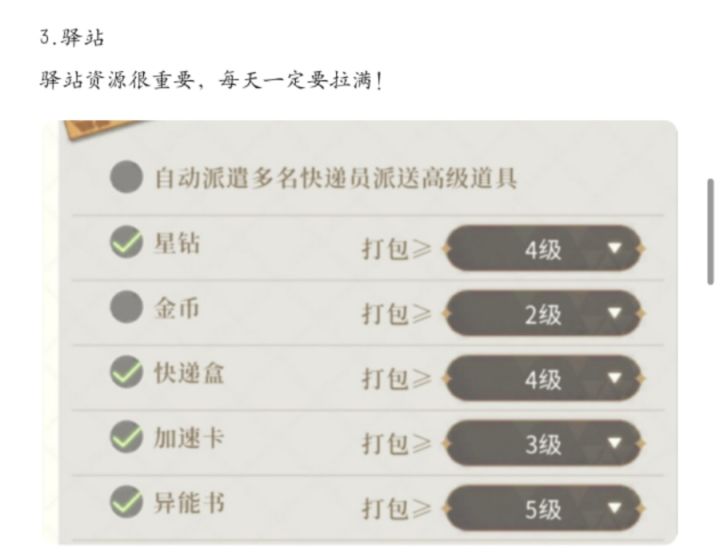Viewport: 720px width, 555px height.
Task: Click the 星钻 row label text
Action: click(x=176, y=244)
